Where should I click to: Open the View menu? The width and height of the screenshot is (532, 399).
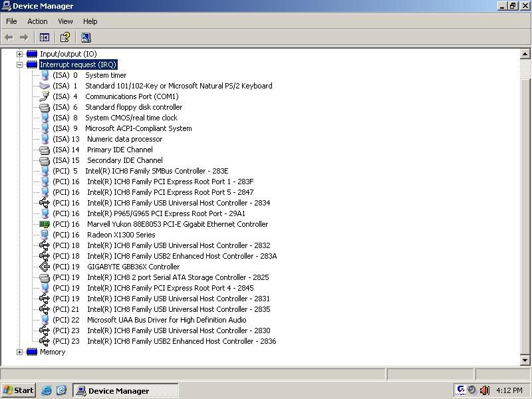coord(65,21)
